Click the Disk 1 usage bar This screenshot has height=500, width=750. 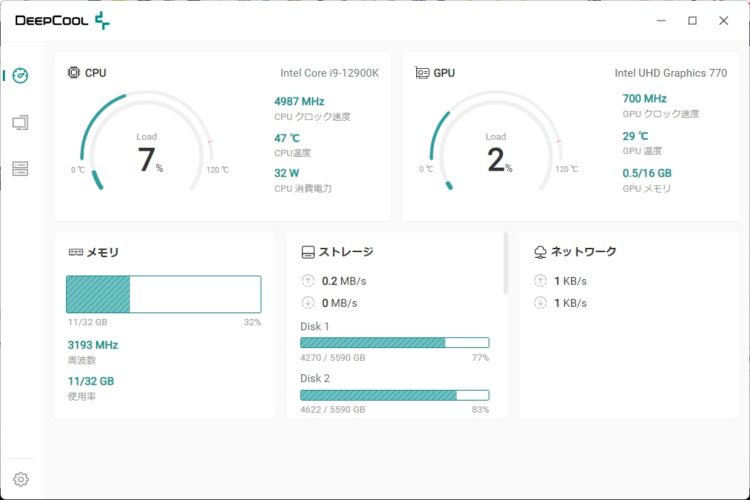394,342
